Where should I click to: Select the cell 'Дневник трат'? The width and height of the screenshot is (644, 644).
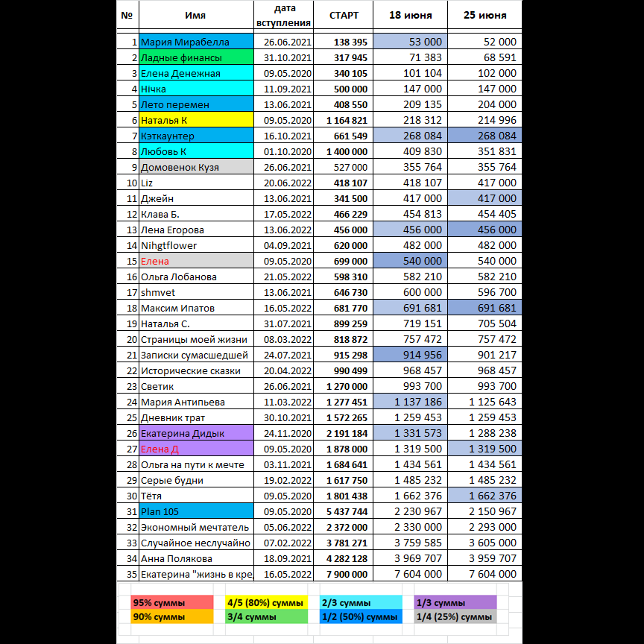click(196, 417)
